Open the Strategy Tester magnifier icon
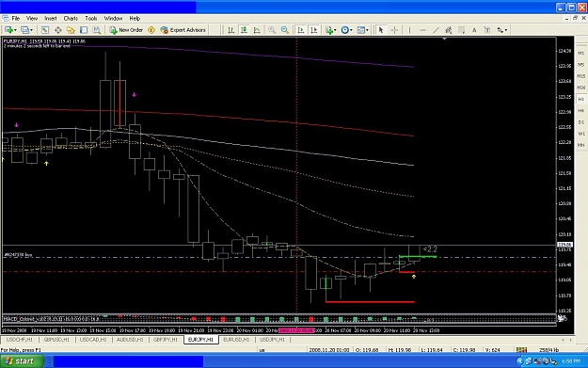 pos(96,30)
